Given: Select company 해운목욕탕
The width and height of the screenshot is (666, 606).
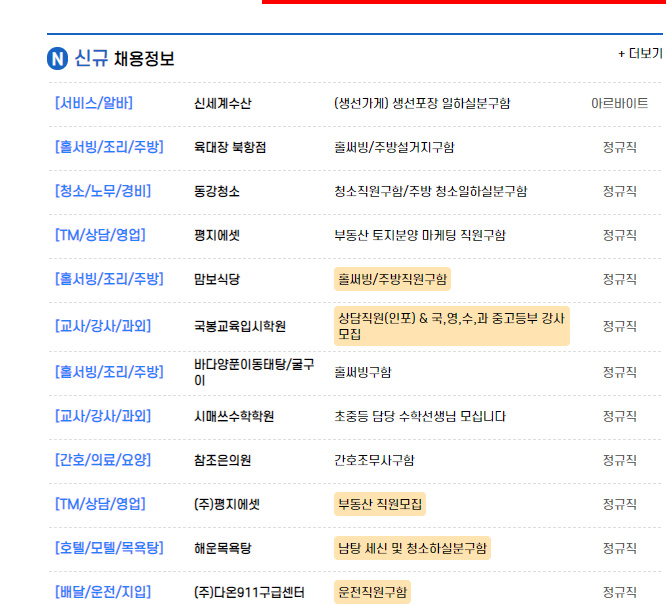Looking at the screenshot, I should coord(223,548).
